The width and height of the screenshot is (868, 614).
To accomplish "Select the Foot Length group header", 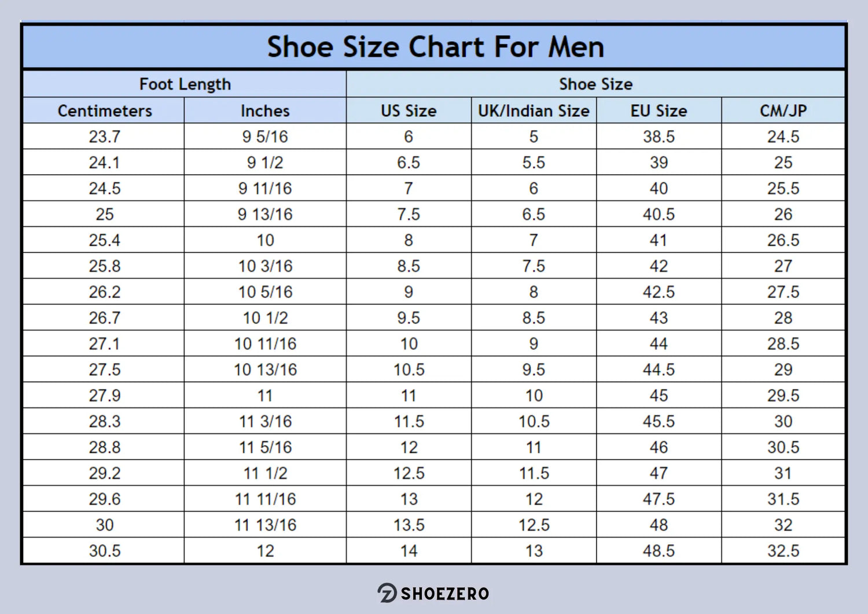I will (185, 84).
